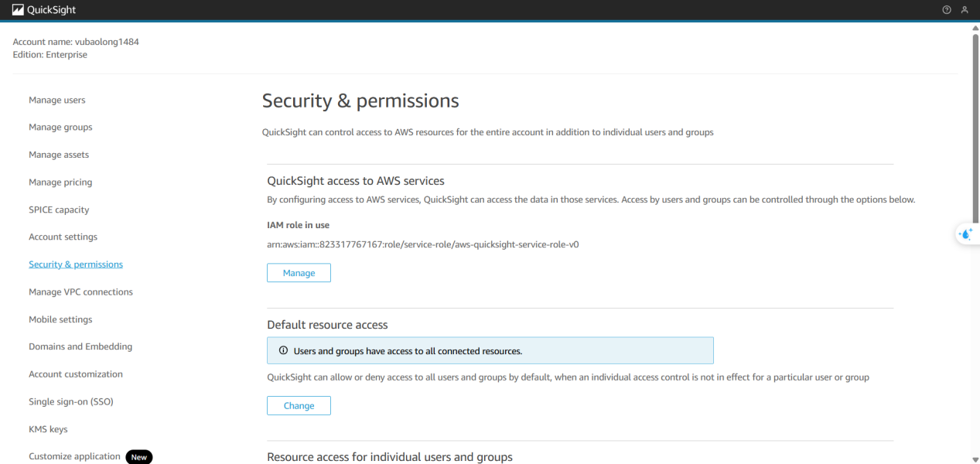Open Manage pricing page
This screenshot has height=464, width=980.
(60, 182)
